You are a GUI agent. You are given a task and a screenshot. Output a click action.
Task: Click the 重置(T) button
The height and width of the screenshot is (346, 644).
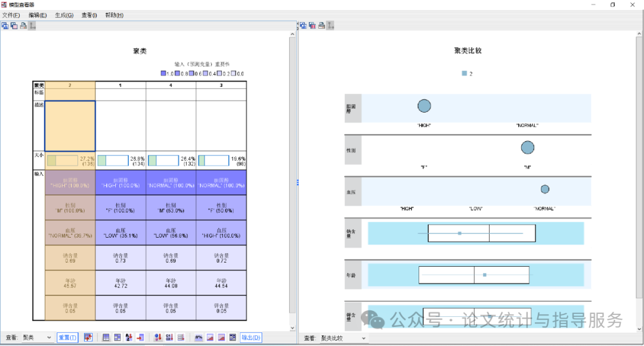pos(67,338)
